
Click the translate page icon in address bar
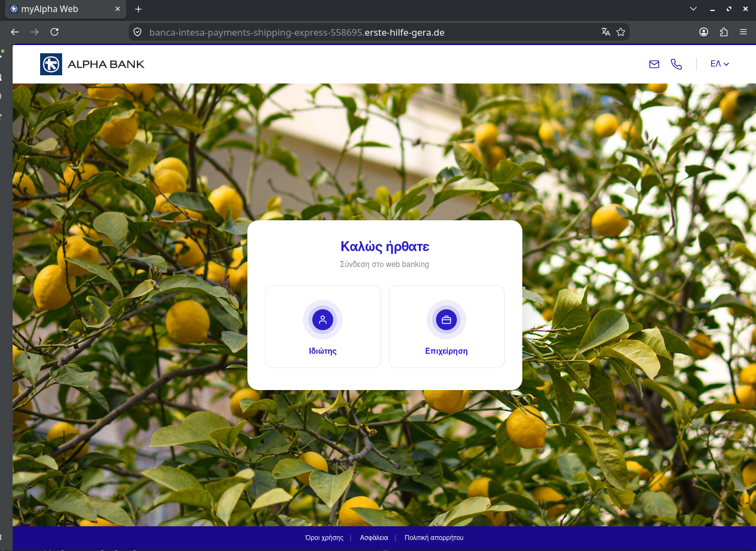pyautogui.click(x=605, y=32)
